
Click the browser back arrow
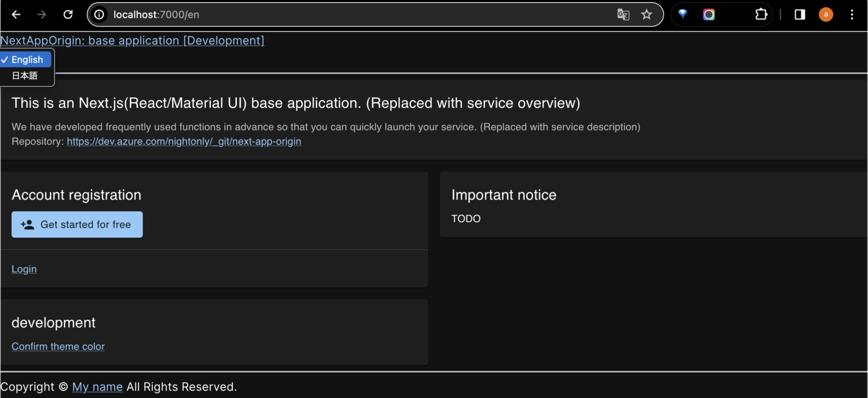16,15
